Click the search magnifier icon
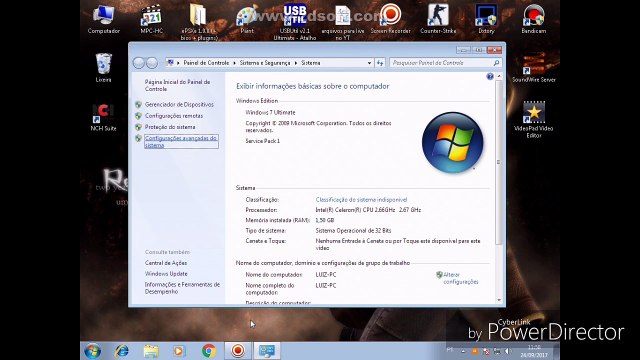640x360 pixels. point(496,63)
